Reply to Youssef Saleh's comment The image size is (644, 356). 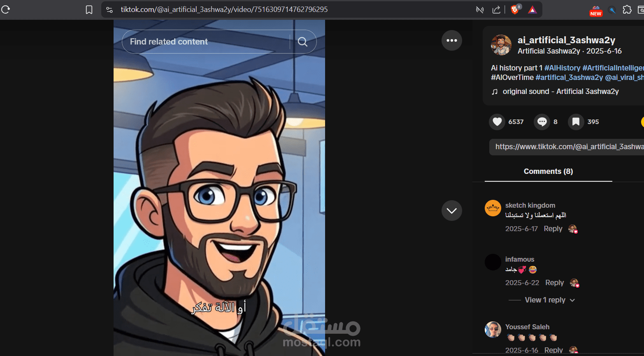click(553, 350)
